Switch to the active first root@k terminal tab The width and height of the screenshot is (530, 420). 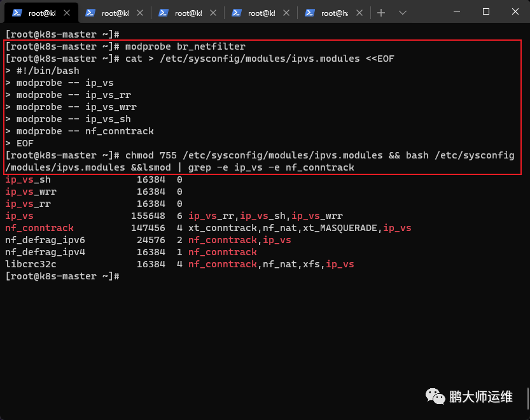click(x=41, y=13)
